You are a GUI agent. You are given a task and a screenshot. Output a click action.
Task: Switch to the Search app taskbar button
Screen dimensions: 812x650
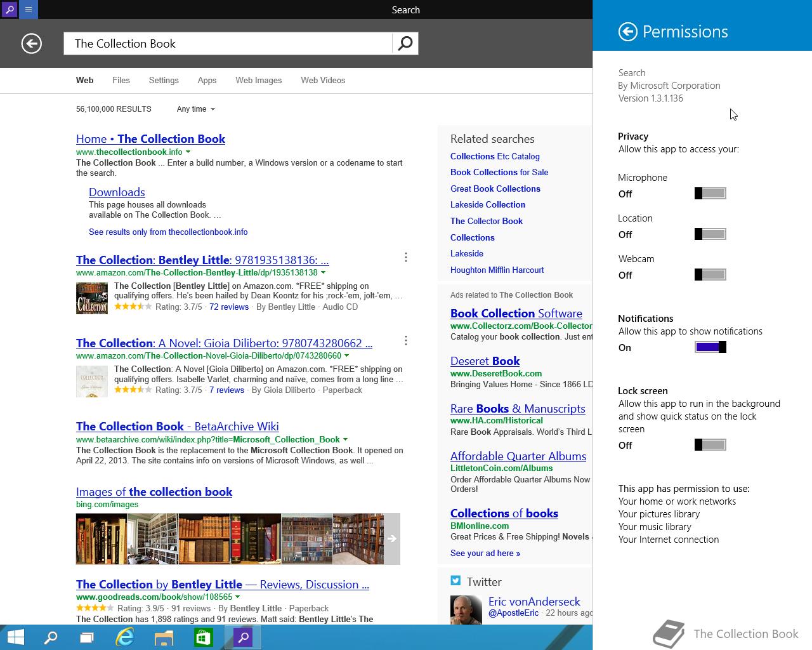click(x=243, y=637)
